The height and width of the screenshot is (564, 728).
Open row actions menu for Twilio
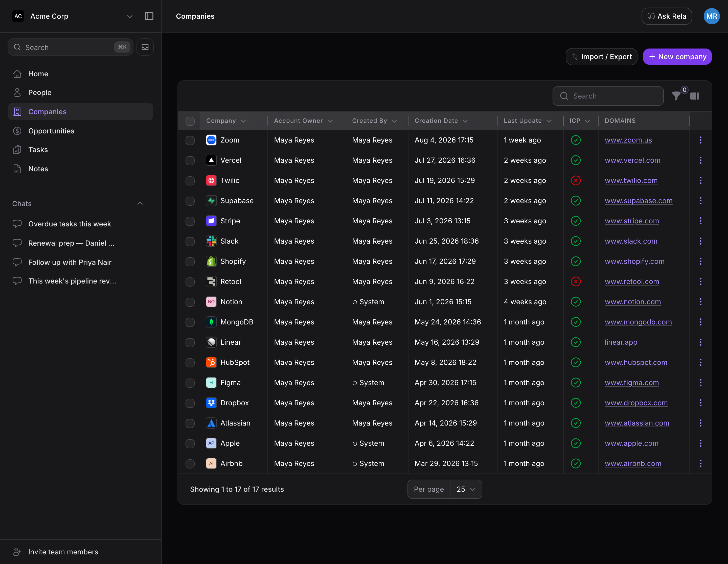coord(700,181)
